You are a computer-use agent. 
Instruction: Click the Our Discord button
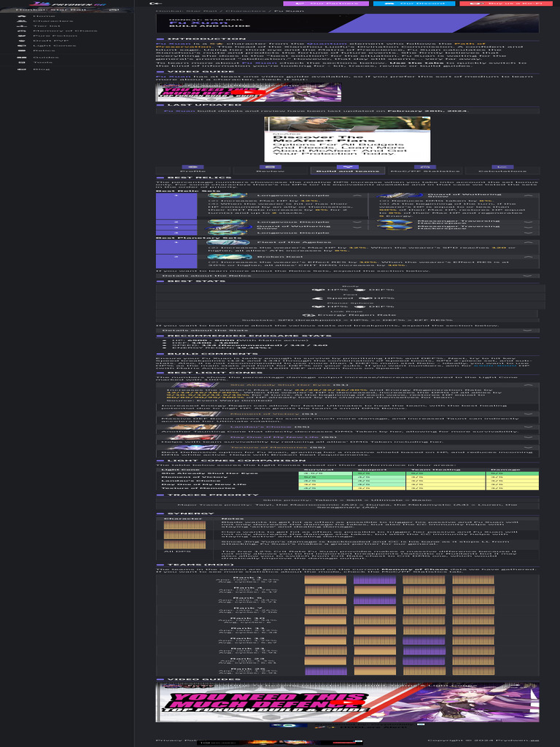[414, 4]
